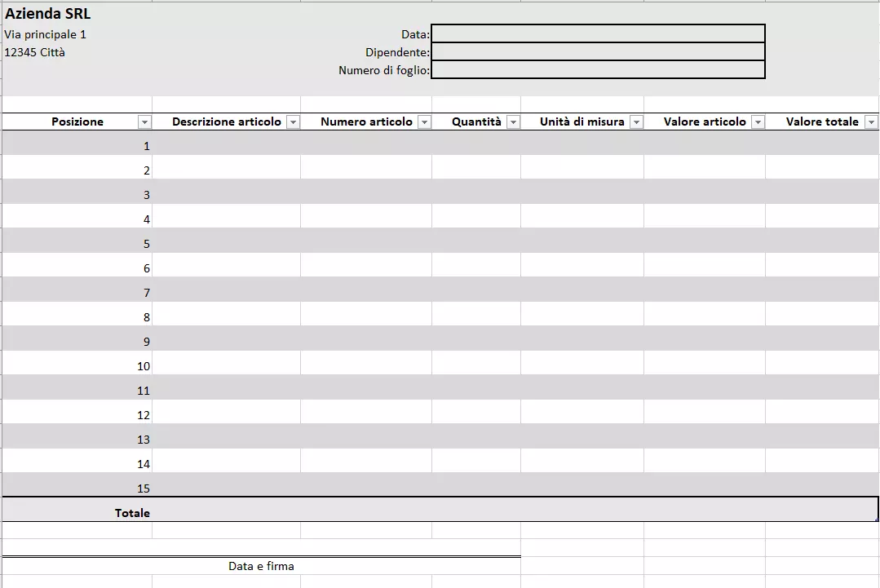Open the Quantità filter dropdown
The width and height of the screenshot is (880, 588).
[x=512, y=122]
